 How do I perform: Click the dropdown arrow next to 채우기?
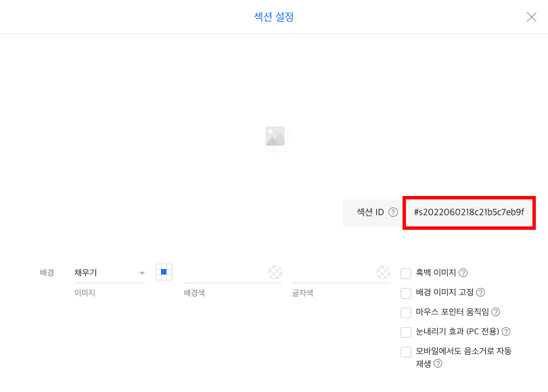pyautogui.click(x=141, y=273)
